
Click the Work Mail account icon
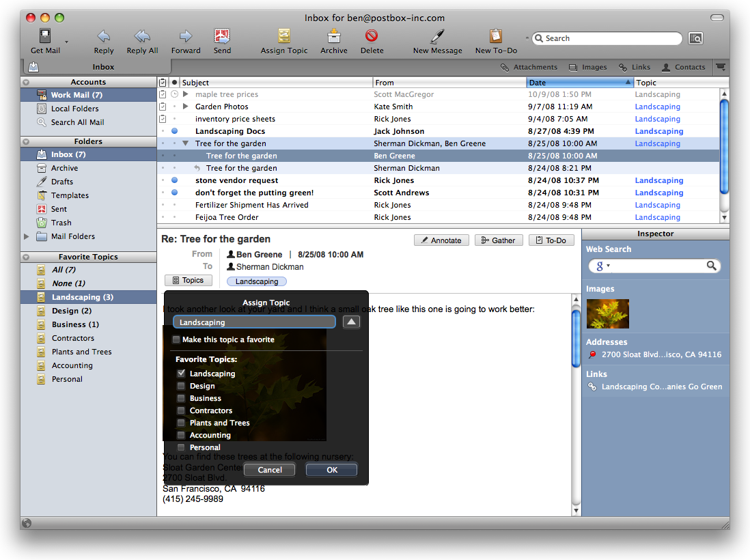[x=42, y=95]
